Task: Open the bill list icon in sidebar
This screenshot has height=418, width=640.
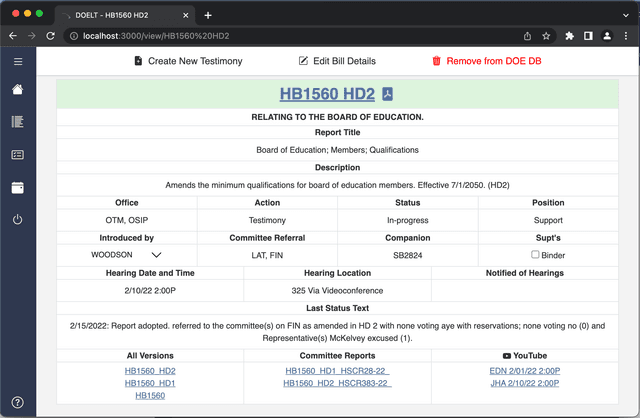Action: 17,122
